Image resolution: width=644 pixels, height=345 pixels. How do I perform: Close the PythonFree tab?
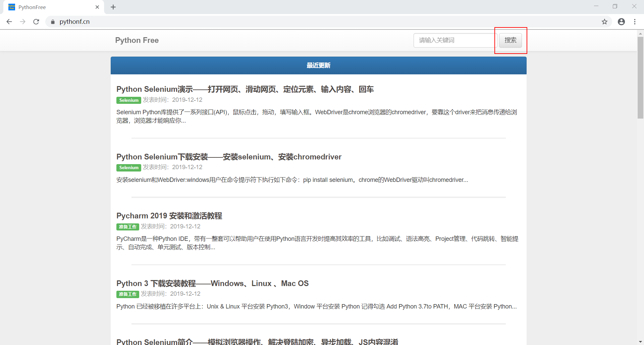click(97, 7)
